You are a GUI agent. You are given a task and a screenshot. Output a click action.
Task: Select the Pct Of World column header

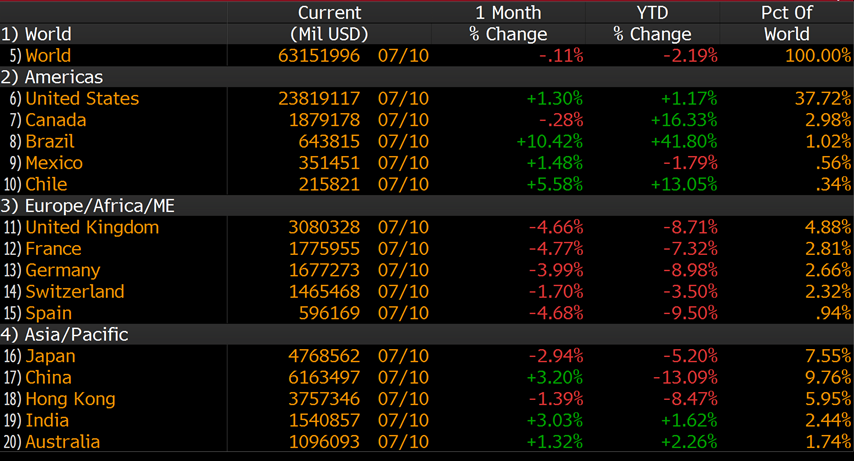[786, 23]
